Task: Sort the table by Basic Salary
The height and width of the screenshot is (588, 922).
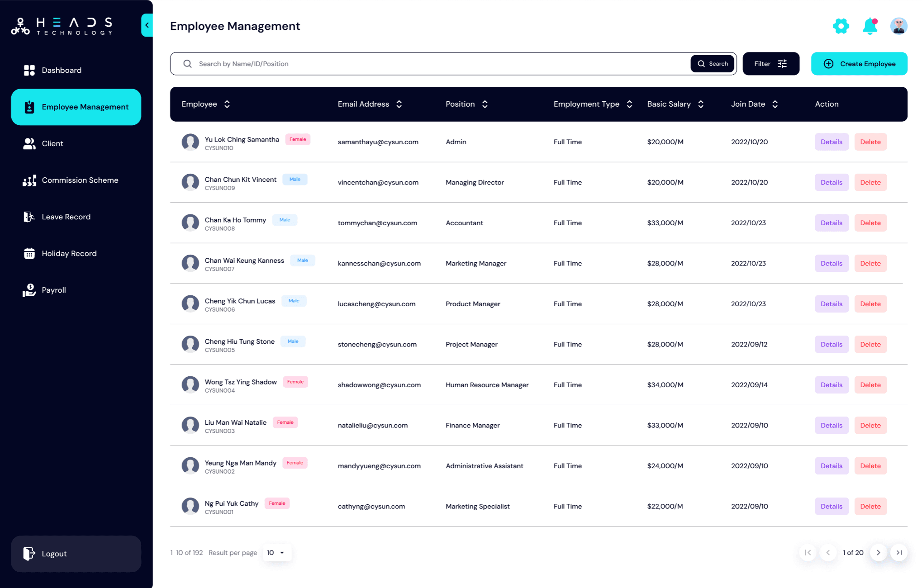Action: [x=701, y=104]
